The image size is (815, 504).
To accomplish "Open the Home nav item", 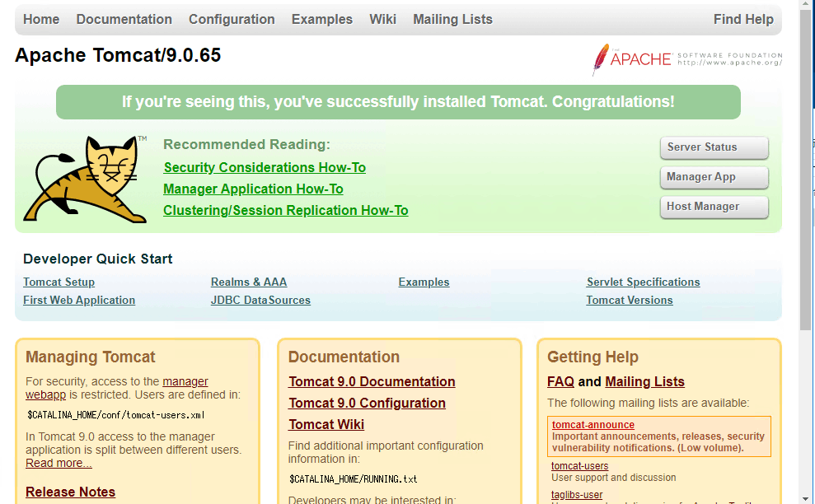I will (41, 19).
